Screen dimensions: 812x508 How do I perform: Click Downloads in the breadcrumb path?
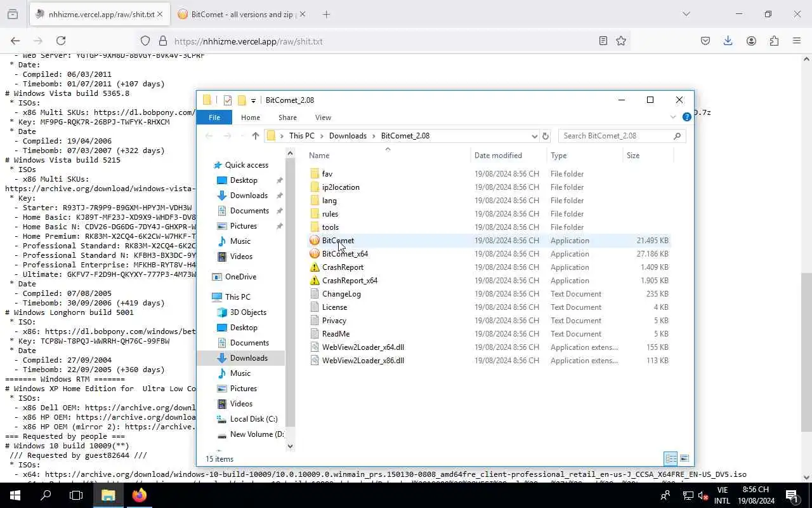[348, 136]
